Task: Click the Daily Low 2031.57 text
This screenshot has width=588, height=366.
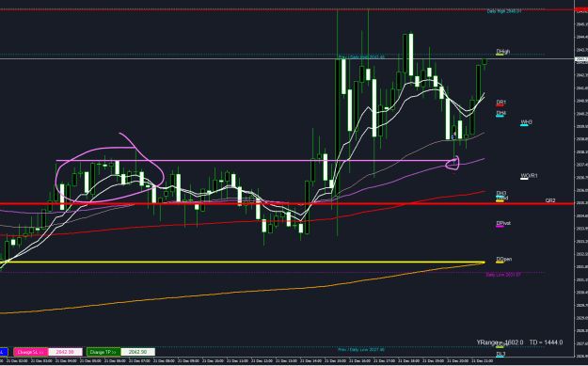Action: 503,275
